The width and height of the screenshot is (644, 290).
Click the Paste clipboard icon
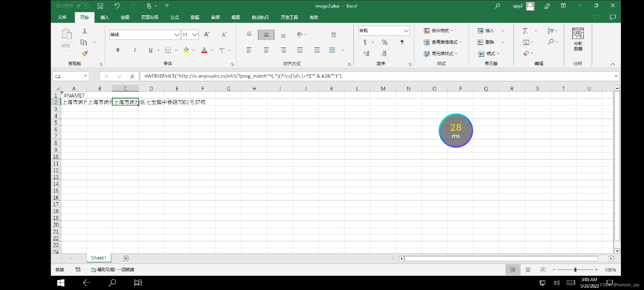(x=66, y=34)
